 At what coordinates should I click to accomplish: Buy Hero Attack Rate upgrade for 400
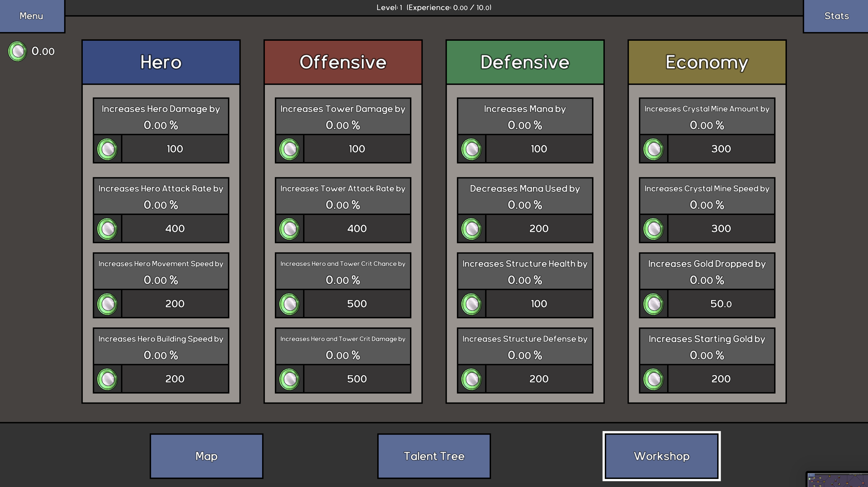click(175, 229)
